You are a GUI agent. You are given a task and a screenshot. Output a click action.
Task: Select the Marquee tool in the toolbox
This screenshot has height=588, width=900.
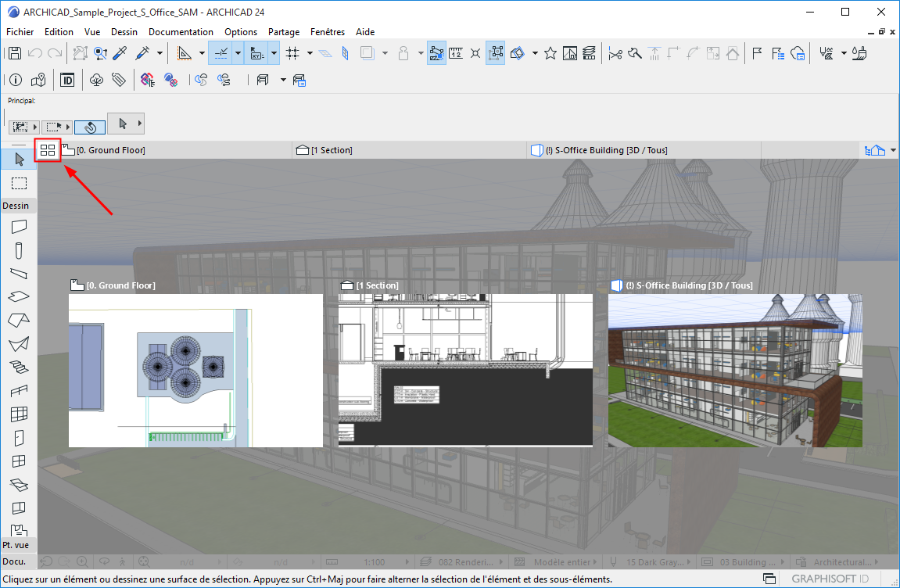point(19,183)
